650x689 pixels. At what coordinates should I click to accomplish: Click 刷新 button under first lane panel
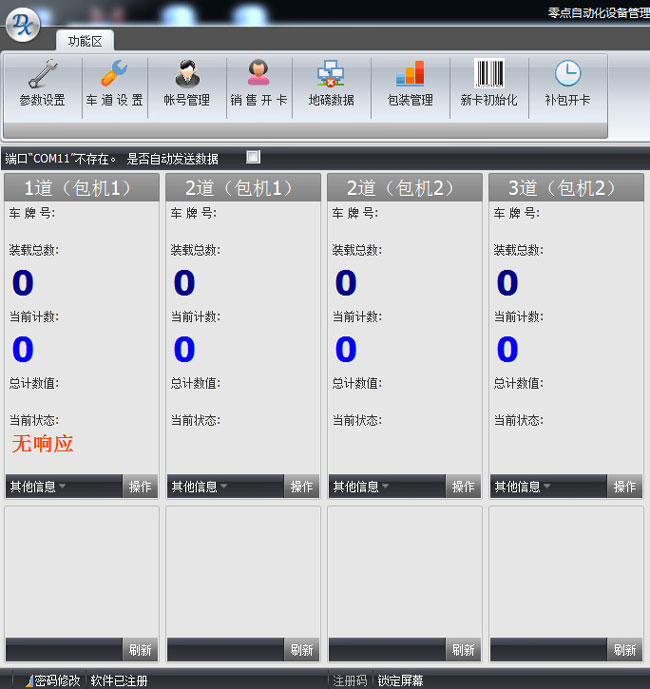(140, 650)
